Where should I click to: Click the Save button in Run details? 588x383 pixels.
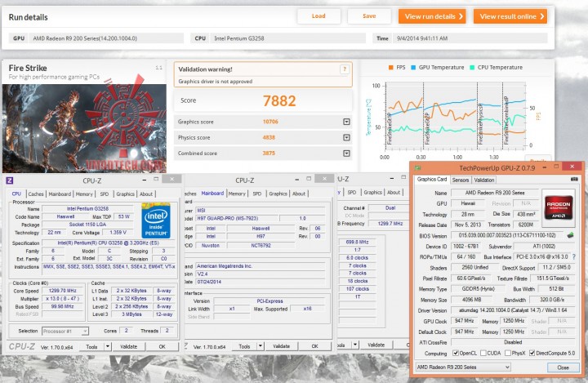[x=369, y=16]
